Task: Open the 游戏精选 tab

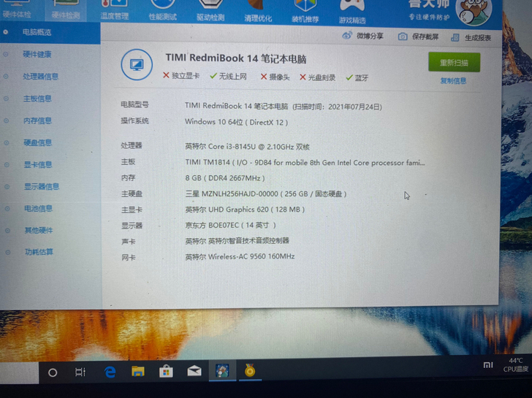Action: pos(352,14)
